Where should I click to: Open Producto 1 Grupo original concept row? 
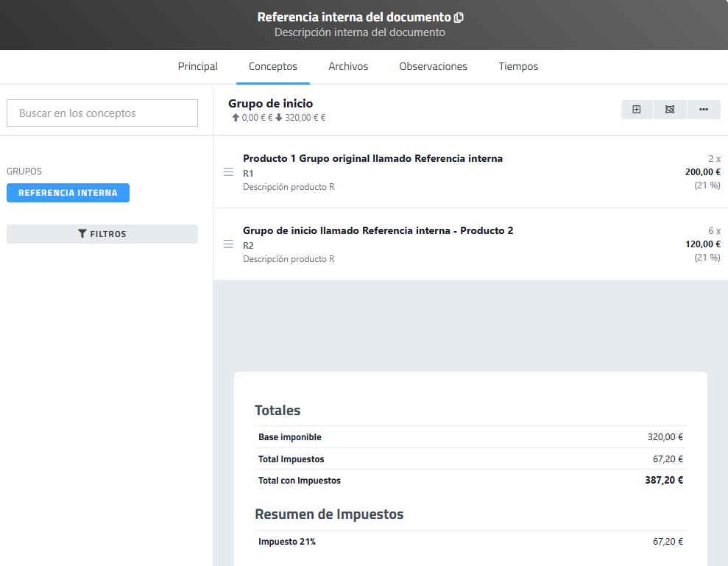[x=372, y=159]
